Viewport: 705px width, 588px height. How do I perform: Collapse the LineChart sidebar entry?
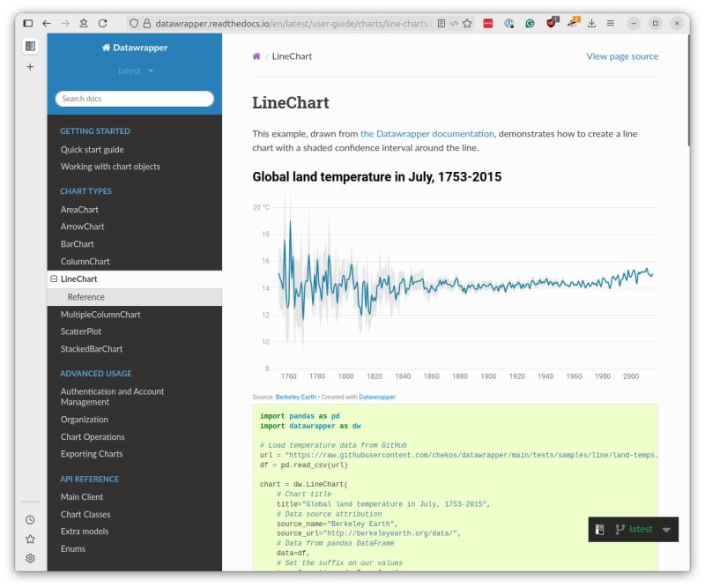54,279
